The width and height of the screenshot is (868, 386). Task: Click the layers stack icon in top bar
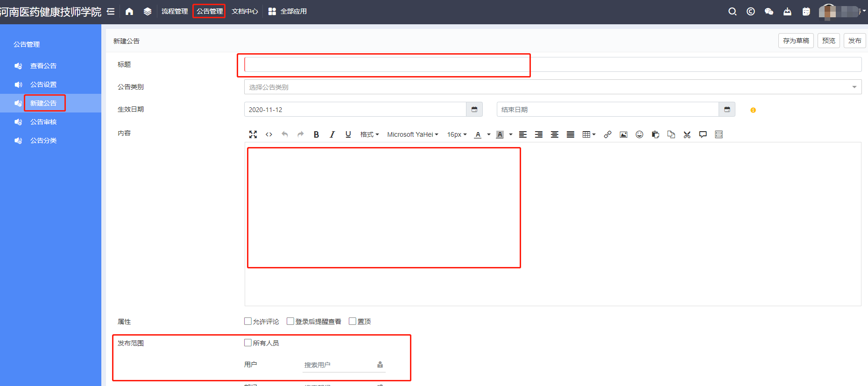pos(148,11)
